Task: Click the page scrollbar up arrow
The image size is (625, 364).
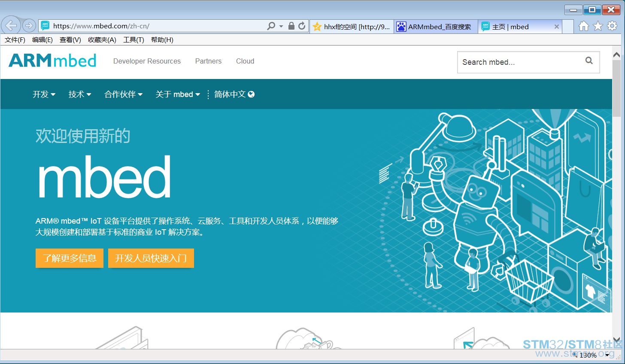Action: (616, 55)
